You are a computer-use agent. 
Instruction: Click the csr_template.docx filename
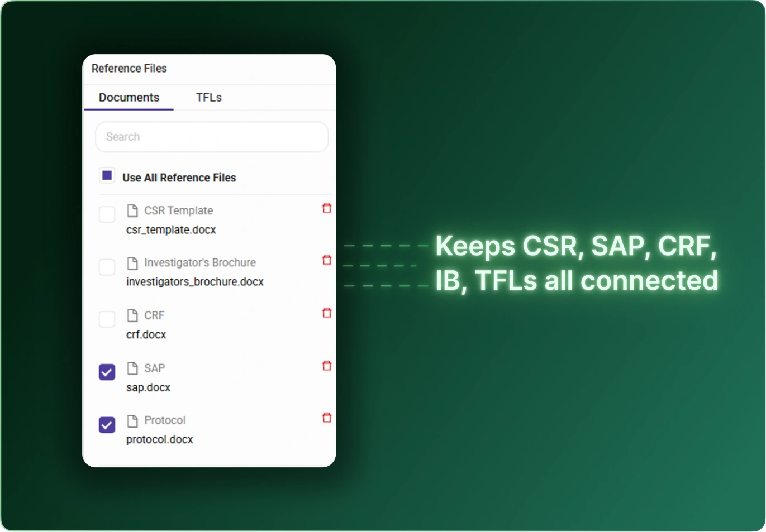(171, 230)
